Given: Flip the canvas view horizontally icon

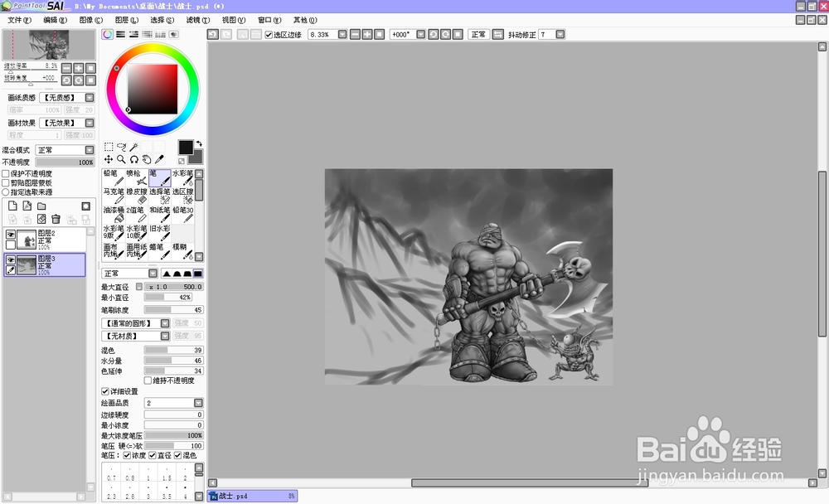Looking at the screenshot, I should point(497,34).
